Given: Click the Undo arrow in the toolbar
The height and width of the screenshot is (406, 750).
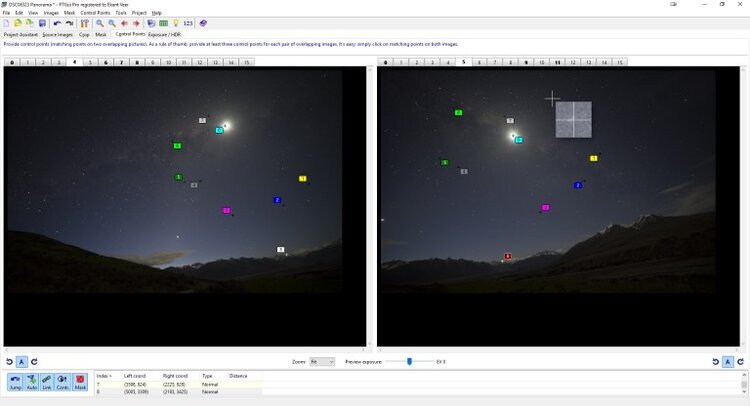Looking at the screenshot, I should pos(57,23).
